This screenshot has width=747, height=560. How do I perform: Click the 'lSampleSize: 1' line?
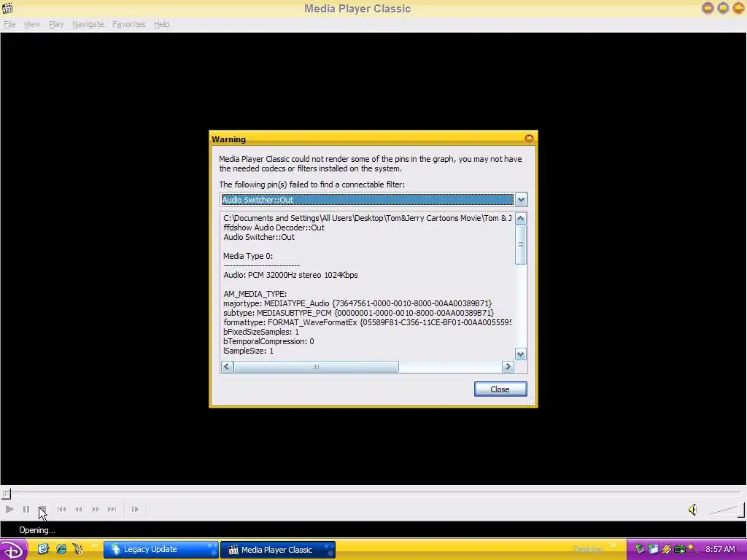pos(249,351)
